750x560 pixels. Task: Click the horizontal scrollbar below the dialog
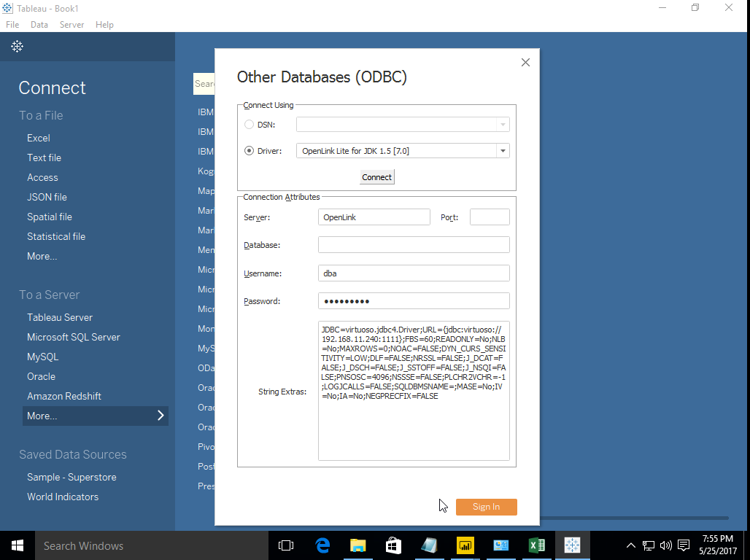click(x=634, y=518)
